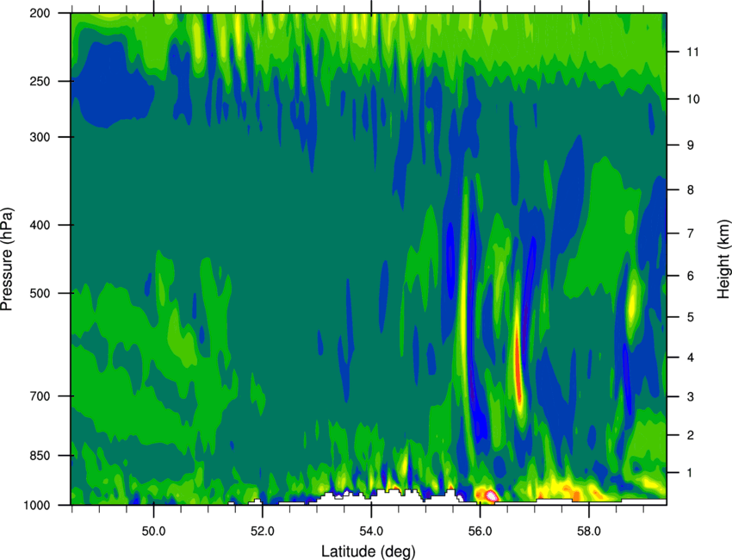Click the 54.0 latitude tick label

click(371, 531)
